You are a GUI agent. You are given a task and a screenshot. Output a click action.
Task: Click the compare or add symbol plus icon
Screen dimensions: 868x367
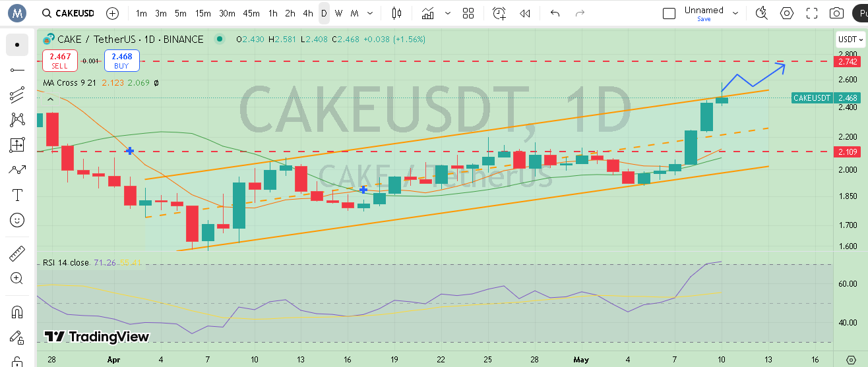tap(113, 13)
